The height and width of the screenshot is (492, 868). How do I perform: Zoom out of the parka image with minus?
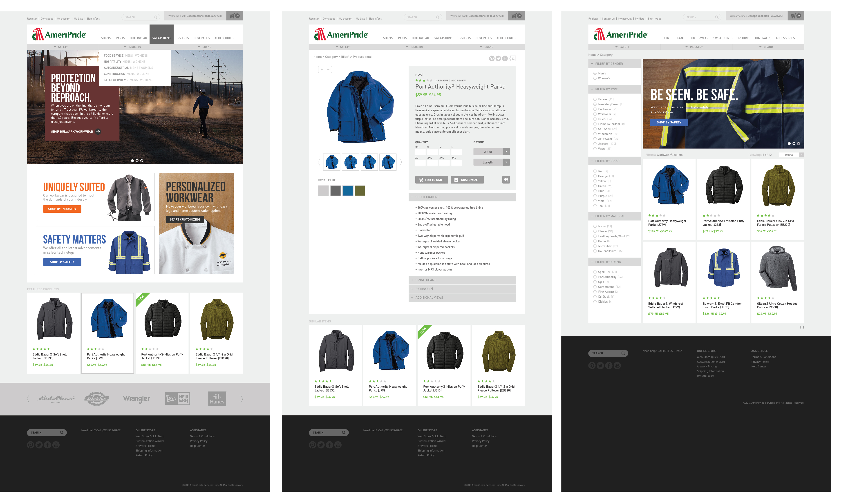(x=328, y=69)
